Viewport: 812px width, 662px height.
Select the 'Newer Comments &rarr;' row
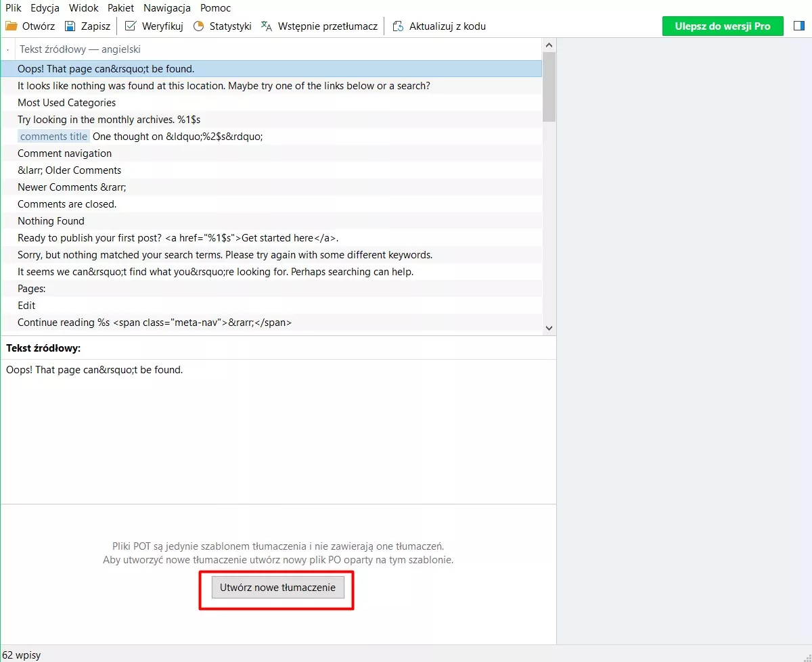271,187
